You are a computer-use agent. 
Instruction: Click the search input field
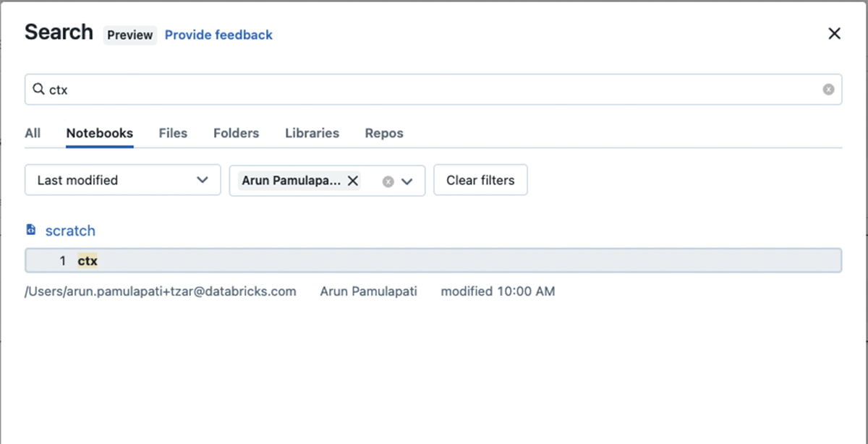click(434, 90)
